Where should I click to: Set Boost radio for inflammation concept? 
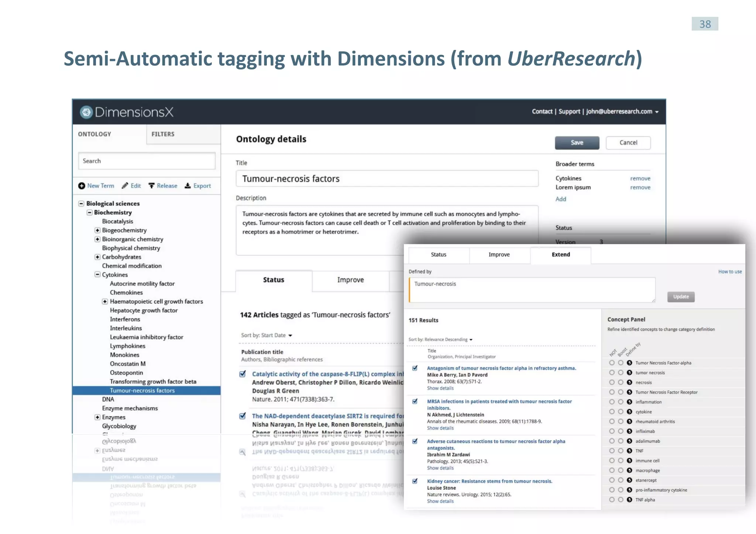pos(621,402)
